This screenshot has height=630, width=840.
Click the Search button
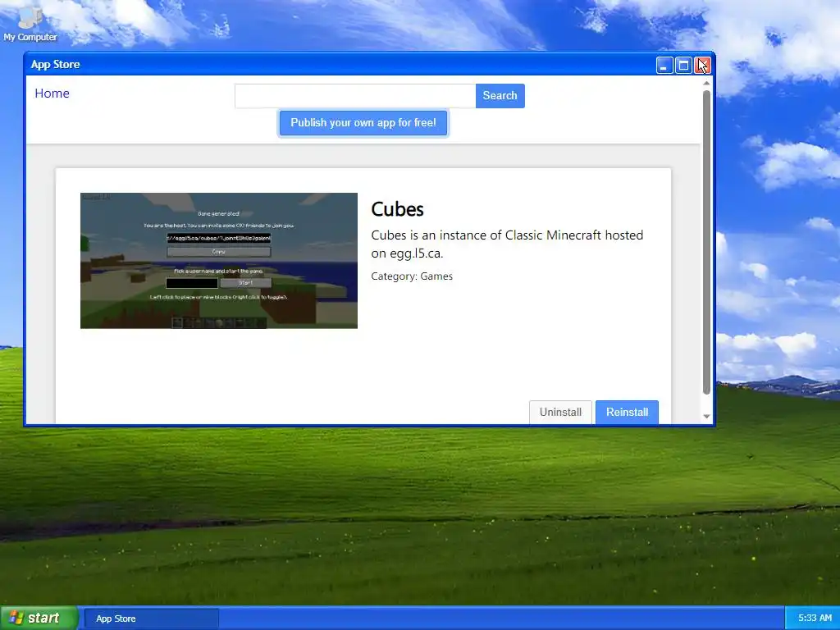pos(500,96)
